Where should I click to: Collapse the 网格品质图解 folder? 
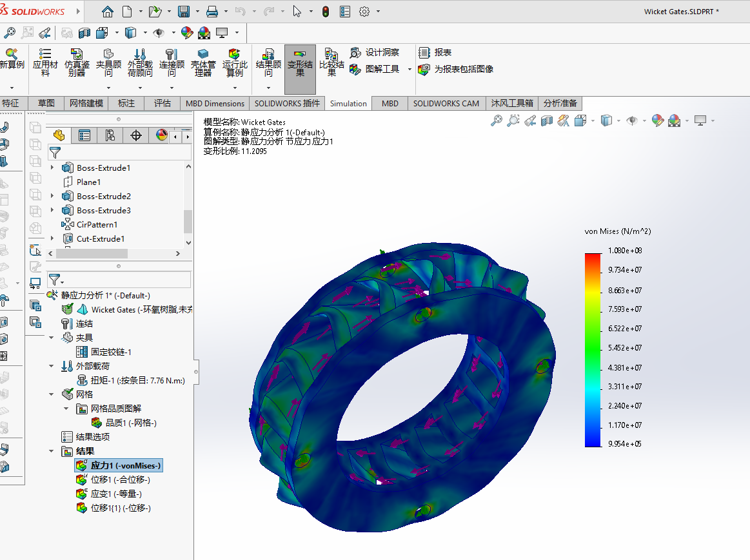[66, 409]
